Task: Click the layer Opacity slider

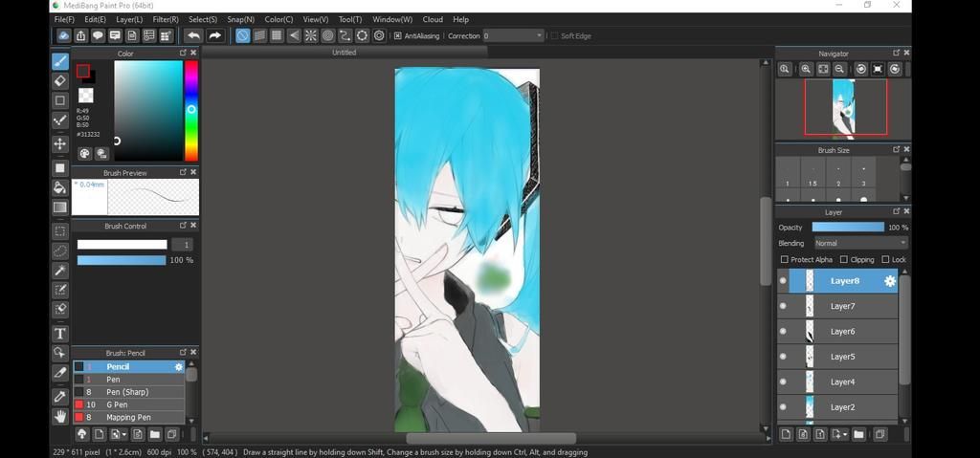Action: pyautogui.click(x=848, y=228)
